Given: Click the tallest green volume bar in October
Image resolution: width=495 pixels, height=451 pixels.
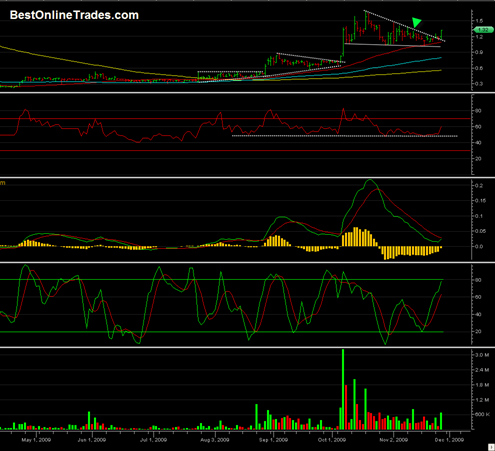Looking at the screenshot, I should [343, 389].
